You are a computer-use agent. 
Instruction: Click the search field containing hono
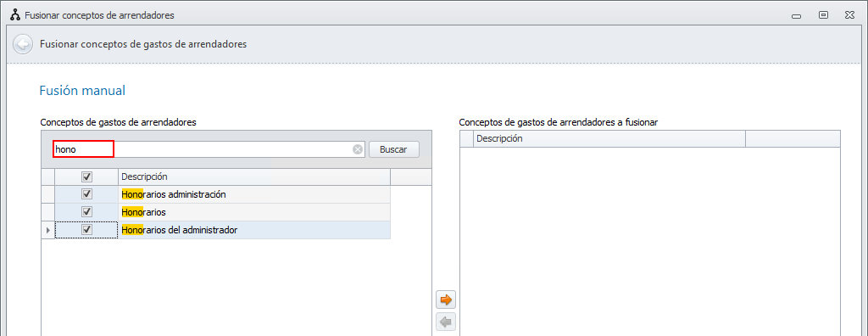point(209,149)
